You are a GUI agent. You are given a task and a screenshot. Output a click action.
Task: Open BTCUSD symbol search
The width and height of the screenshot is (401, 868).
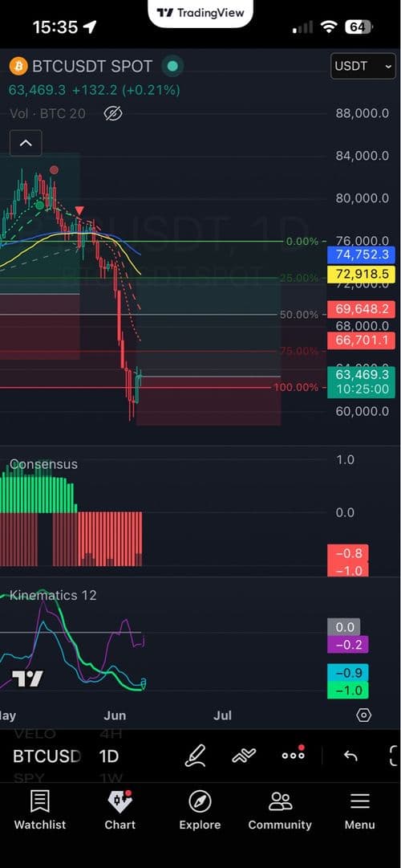click(47, 756)
